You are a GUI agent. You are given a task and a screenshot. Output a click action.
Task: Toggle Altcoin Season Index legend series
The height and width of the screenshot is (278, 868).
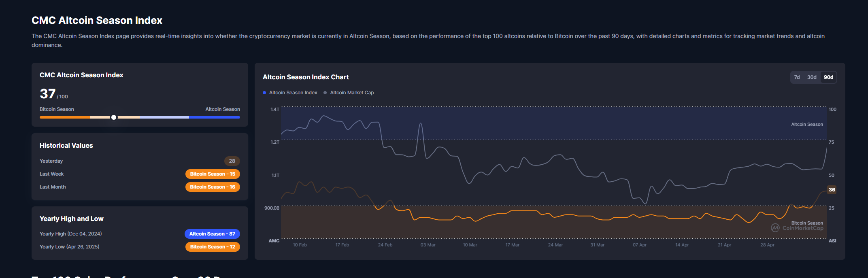(x=290, y=93)
